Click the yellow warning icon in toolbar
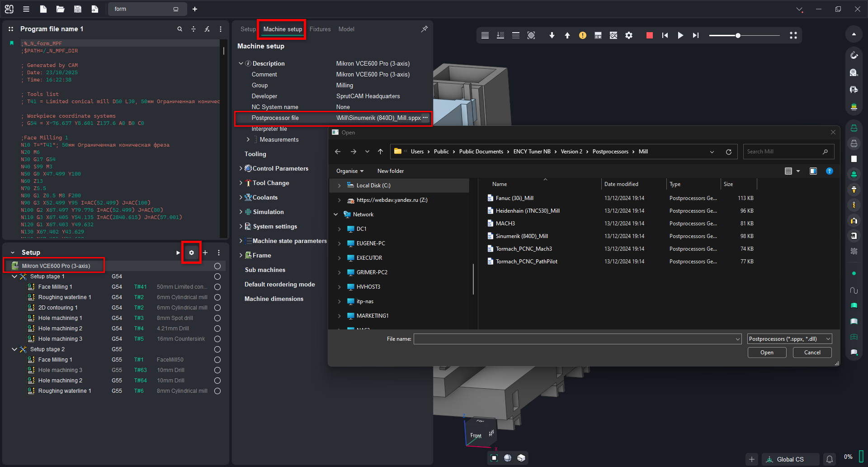This screenshot has height=467, width=868. coord(583,35)
